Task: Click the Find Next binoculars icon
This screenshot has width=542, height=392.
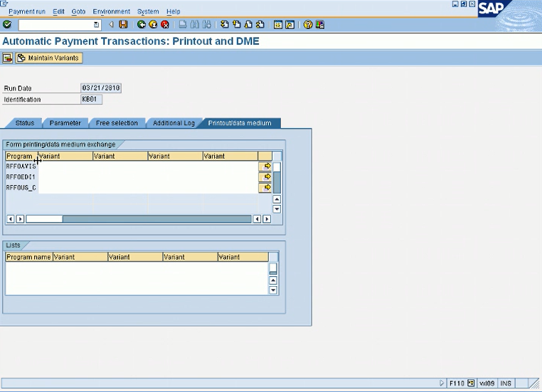Action: click(207, 24)
